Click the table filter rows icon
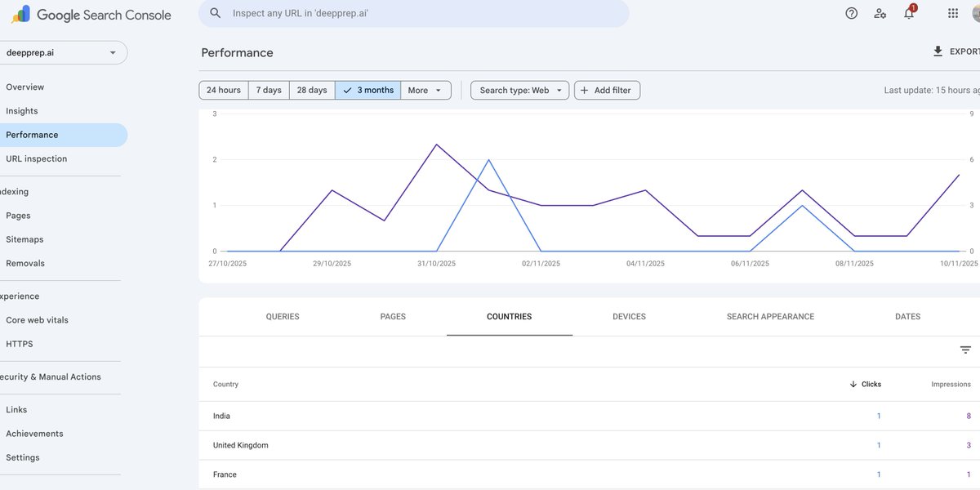 (x=965, y=350)
